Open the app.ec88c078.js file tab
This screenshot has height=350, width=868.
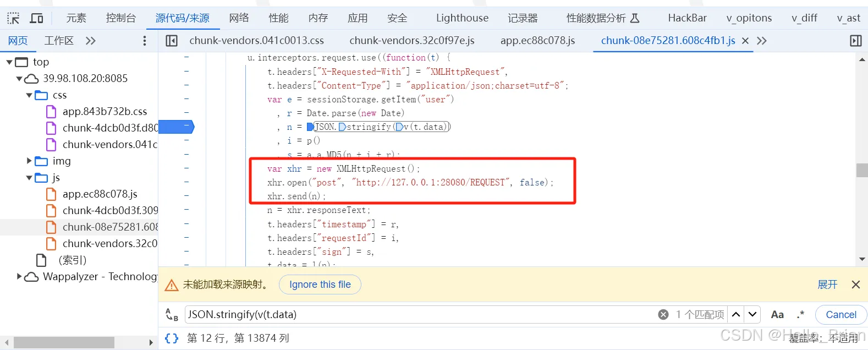point(537,41)
